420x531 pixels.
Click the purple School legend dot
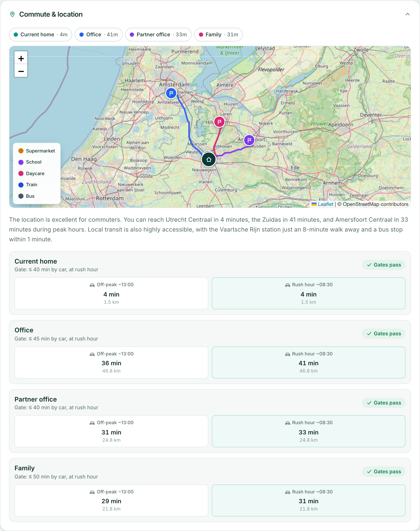(x=21, y=162)
